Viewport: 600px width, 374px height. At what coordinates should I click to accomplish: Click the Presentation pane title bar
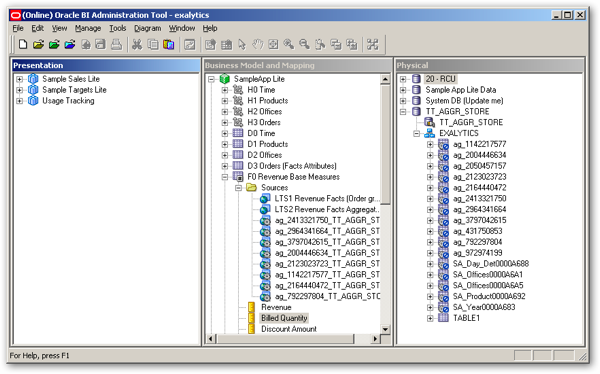tap(106, 65)
